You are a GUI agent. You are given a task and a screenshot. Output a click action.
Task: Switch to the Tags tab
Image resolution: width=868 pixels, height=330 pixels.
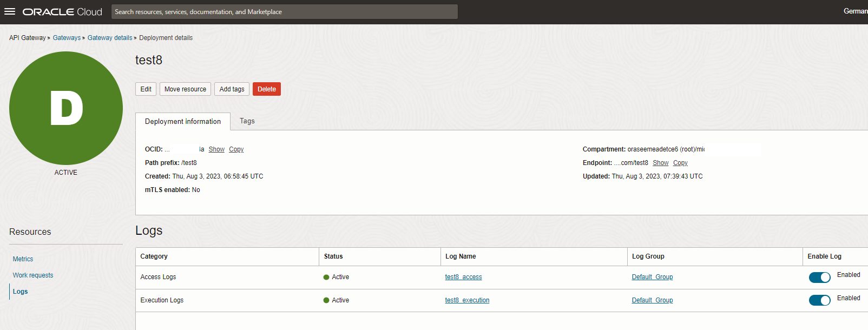tap(247, 121)
